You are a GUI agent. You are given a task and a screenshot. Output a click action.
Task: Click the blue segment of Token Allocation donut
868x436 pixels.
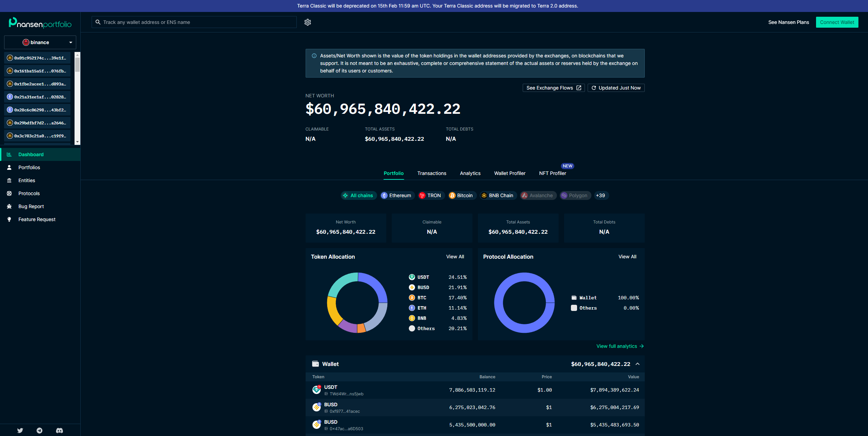pyautogui.click(x=376, y=284)
